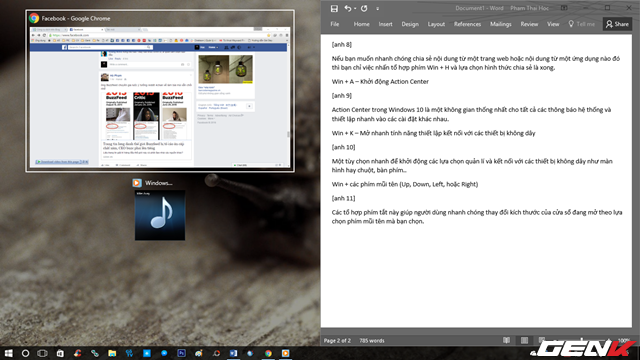Share the Word document
This screenshot has width=640, height=360.
coord(617,24)
